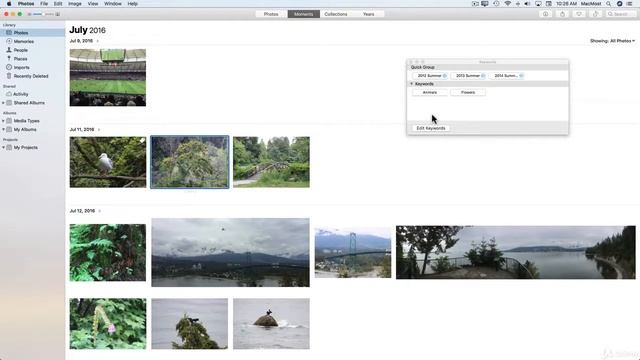
Task: Open the File menu
Action: [44, 4]
